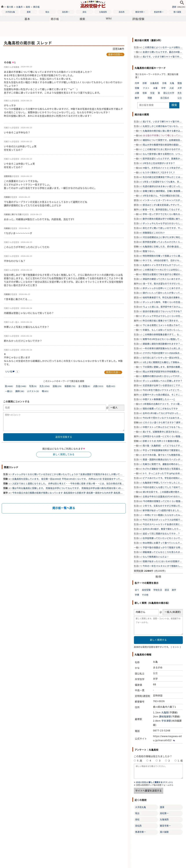
Task: Open the 一般人(未選択) dropdown in the new question form
Action: click(173, 612)
